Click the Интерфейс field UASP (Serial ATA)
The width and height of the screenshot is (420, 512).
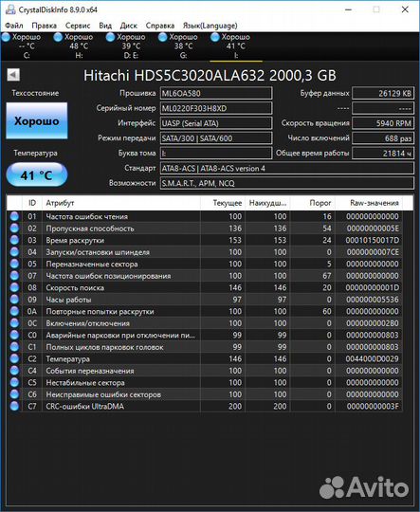216,123
